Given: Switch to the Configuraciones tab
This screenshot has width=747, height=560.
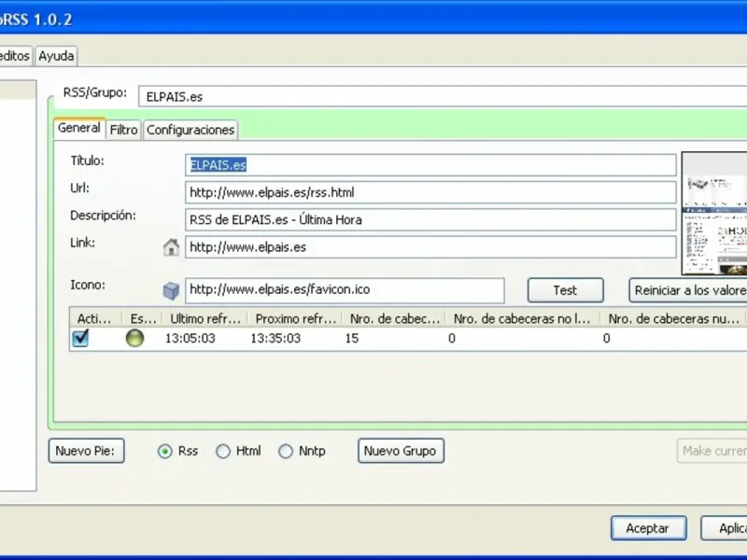Looking at the screenshot, I should coord(190,130).
